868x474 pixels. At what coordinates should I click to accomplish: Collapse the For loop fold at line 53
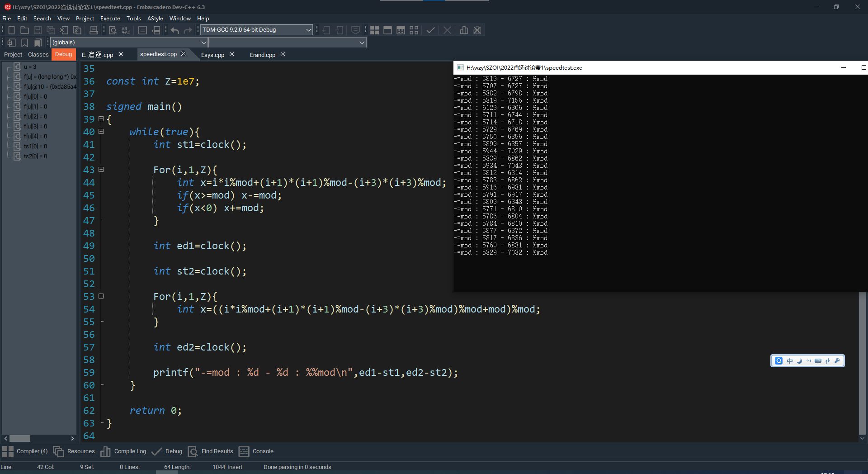(101, 297)
